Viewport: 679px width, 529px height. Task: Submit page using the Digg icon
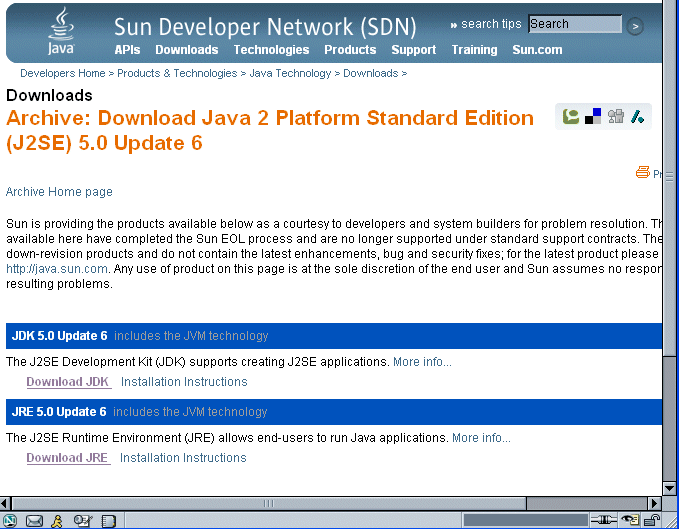tap(615, 117)
